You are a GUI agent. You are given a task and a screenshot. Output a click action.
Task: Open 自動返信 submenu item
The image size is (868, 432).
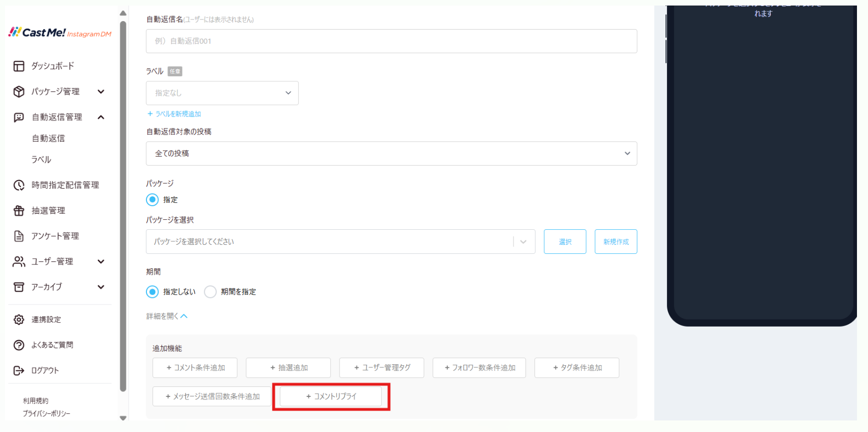(49, 138)
